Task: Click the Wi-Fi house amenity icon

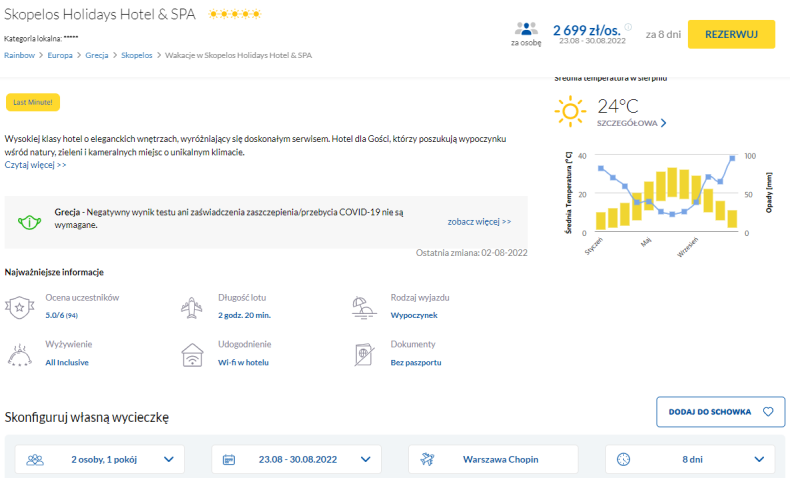Action: [x=192, y=353]
